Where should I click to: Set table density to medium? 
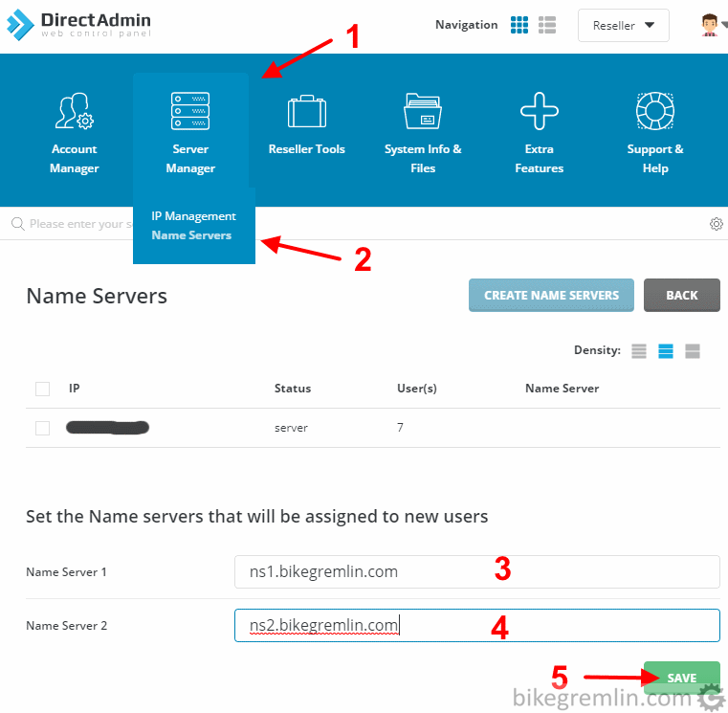tap(665, 351)
